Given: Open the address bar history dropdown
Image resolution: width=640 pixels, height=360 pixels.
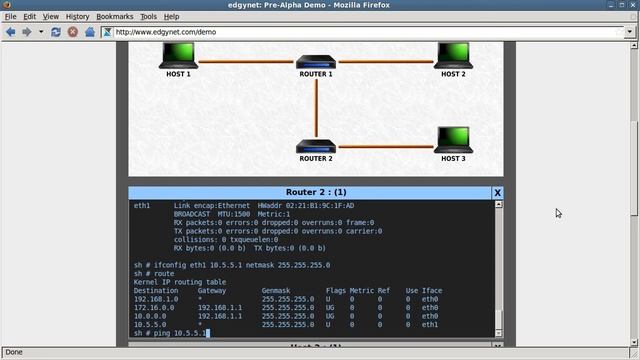Looking at the screenshot, I should coord(630,32).
